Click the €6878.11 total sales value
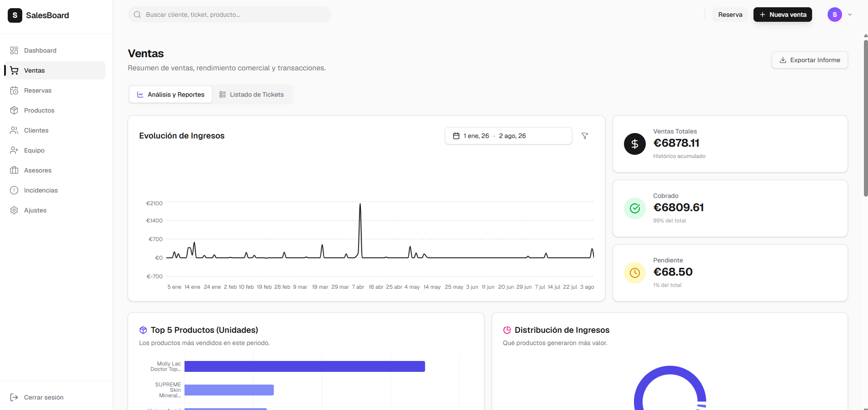Image resolution: width=868 pixels, height=410 pixels. pos(676,143)
